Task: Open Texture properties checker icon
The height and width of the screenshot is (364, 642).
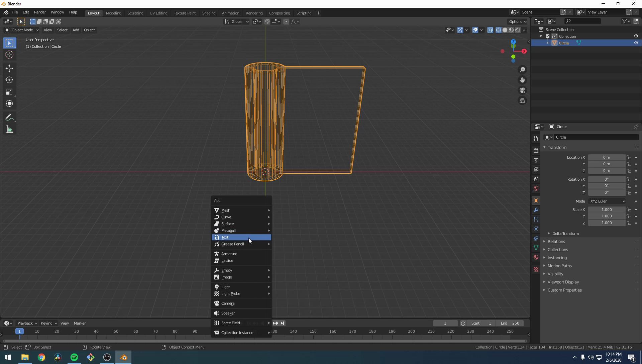Action: pyautogui.click(x=536, y=269)
